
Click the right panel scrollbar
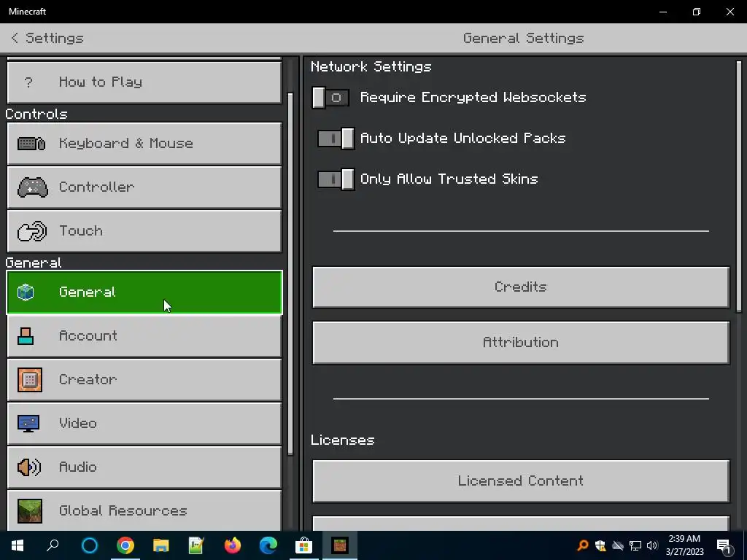click(739, 186)
